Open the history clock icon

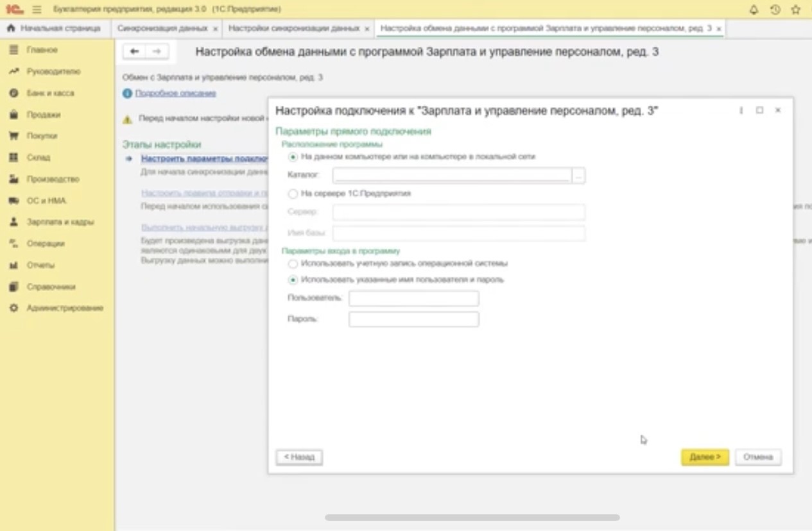pyautogui.click(x=775, y=10)
